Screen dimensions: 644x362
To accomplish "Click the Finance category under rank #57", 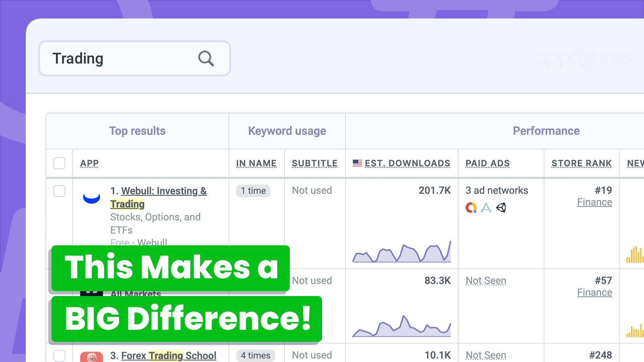I will point(594,292).
